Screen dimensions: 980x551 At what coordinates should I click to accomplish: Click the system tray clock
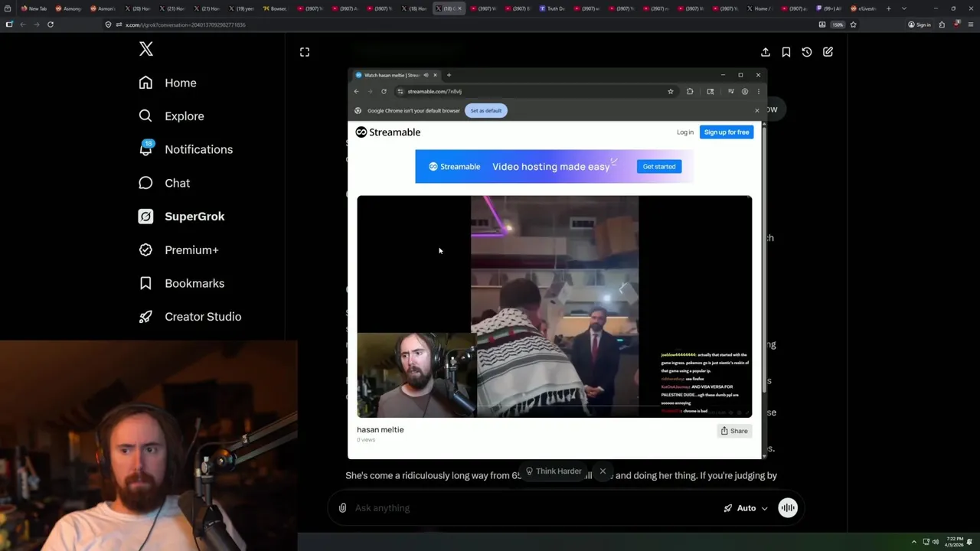[x=954, y=542]
